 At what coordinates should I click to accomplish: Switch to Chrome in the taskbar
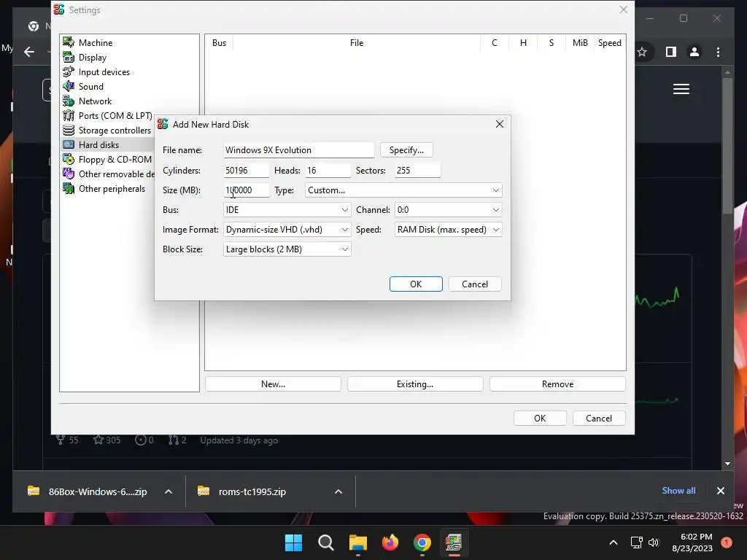tap(422, 542)
